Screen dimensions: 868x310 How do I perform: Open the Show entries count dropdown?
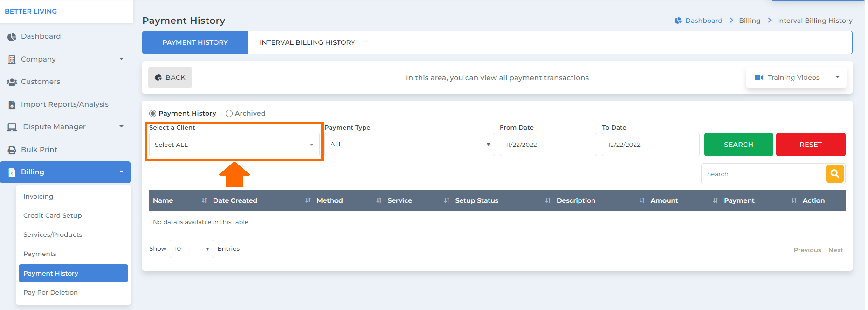click(x=192, y=249)
